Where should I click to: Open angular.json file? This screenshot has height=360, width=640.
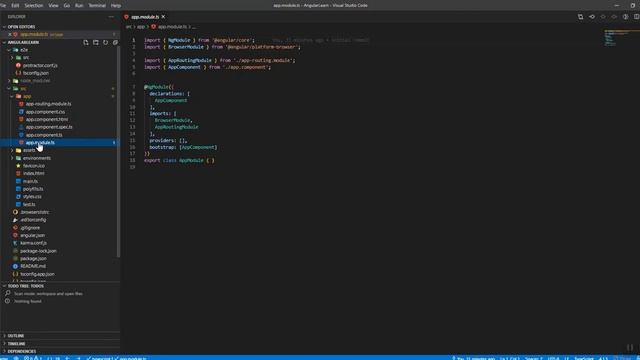coord(32,236)
